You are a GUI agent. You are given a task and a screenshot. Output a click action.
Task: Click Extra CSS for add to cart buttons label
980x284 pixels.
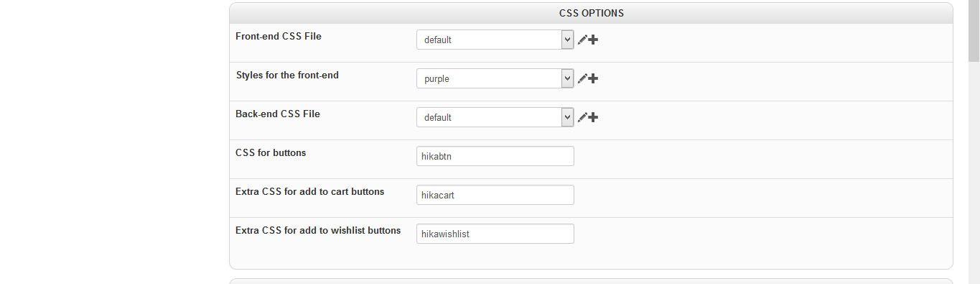[x=310, y=191]
